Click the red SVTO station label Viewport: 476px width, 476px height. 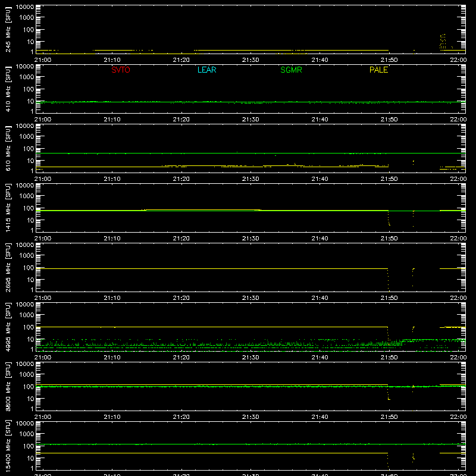(121, 70)
